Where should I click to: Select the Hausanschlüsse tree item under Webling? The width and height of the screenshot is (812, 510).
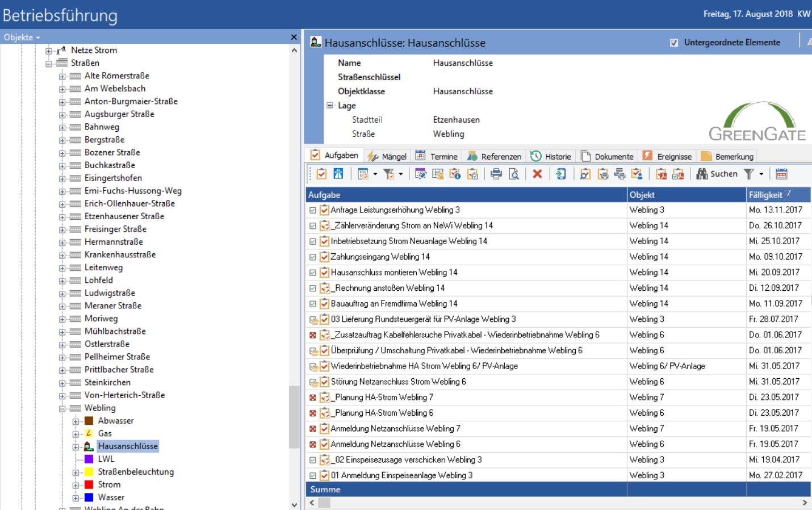(x=128, y=446)
